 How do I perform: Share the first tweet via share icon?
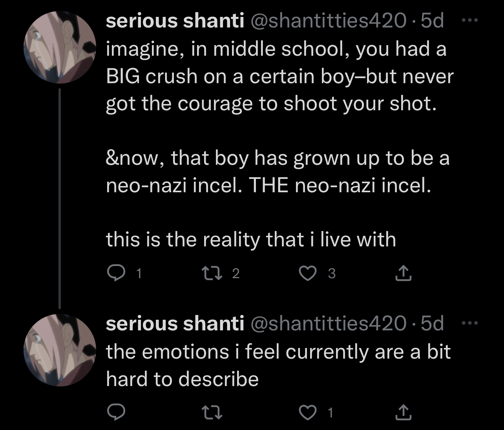coord(403,273)
